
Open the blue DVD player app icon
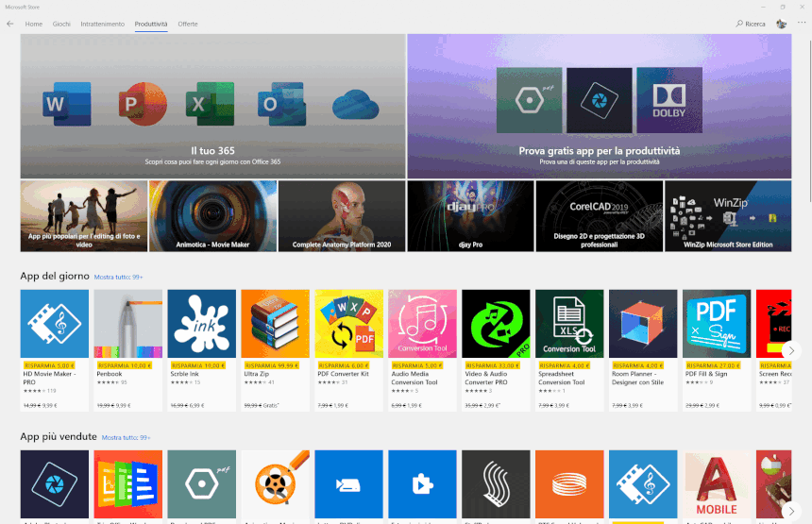[349, 484]
